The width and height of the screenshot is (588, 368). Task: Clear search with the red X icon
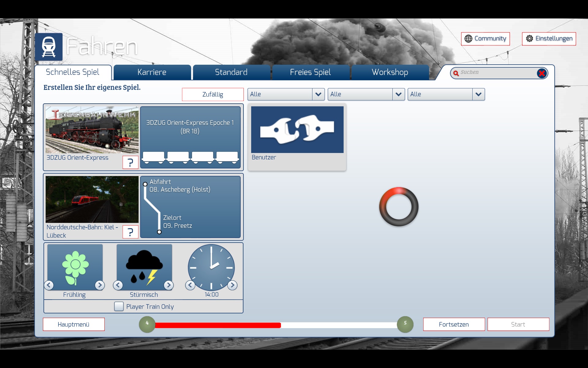tap(541, 73)
